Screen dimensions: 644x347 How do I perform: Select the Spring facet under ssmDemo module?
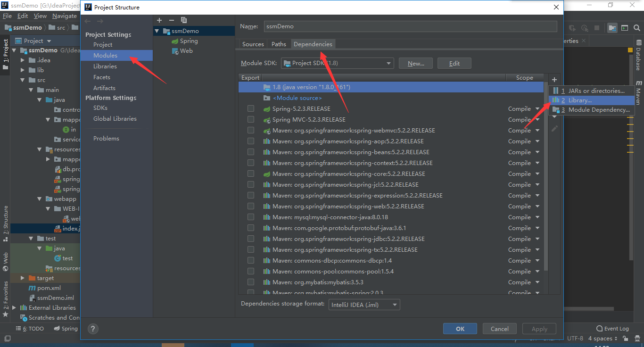tap(184, 41)
